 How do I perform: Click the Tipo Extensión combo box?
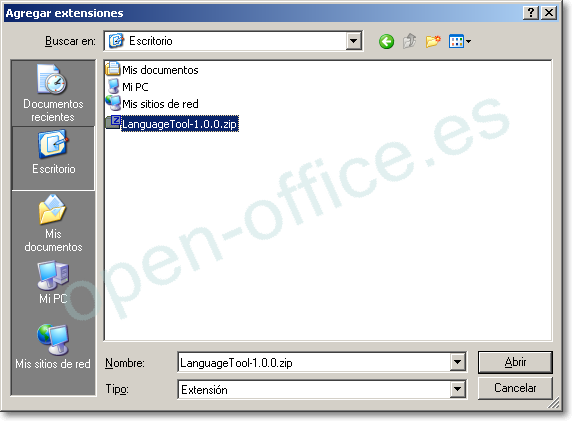(322, 389)
